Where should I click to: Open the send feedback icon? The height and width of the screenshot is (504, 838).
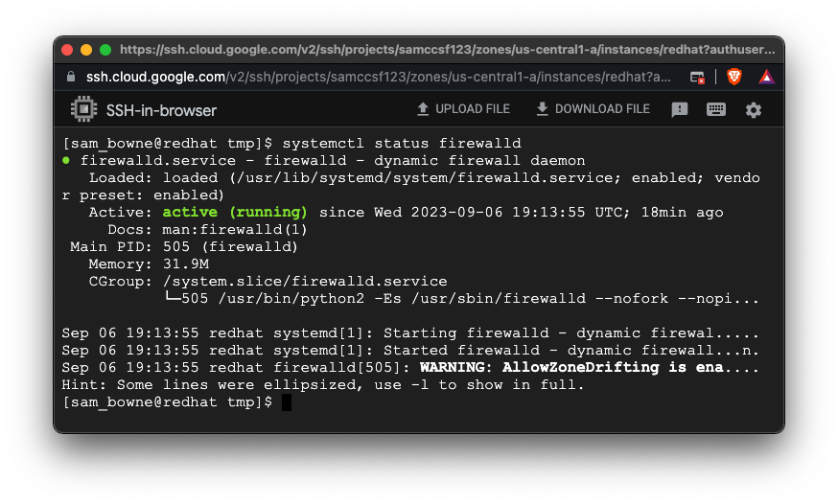coord(680,109)
